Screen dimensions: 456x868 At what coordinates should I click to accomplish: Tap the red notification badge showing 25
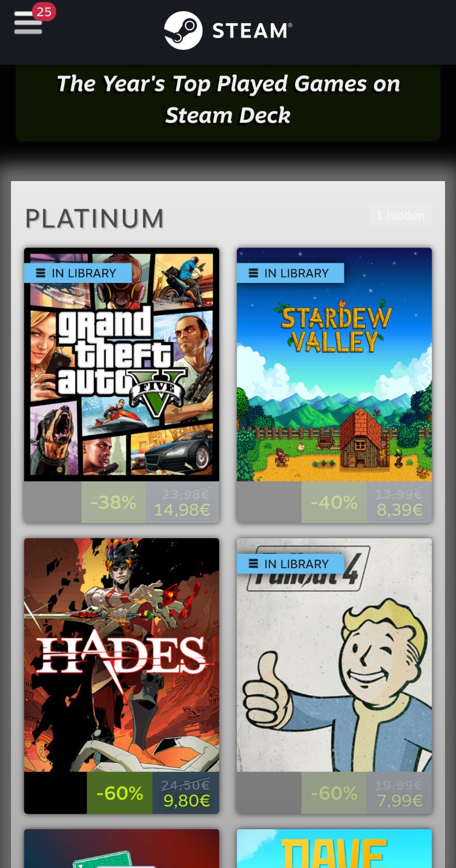tap(44, 12)
